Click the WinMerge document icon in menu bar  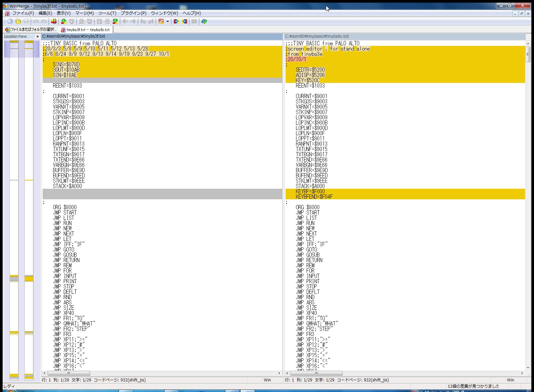pyautogui.click(x=7, y=13)
